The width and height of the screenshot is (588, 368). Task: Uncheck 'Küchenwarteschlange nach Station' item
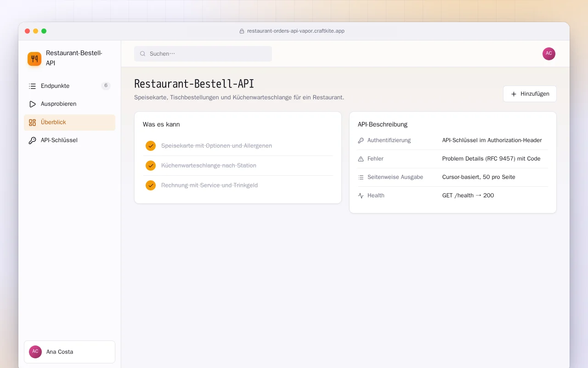coord(151,166)
